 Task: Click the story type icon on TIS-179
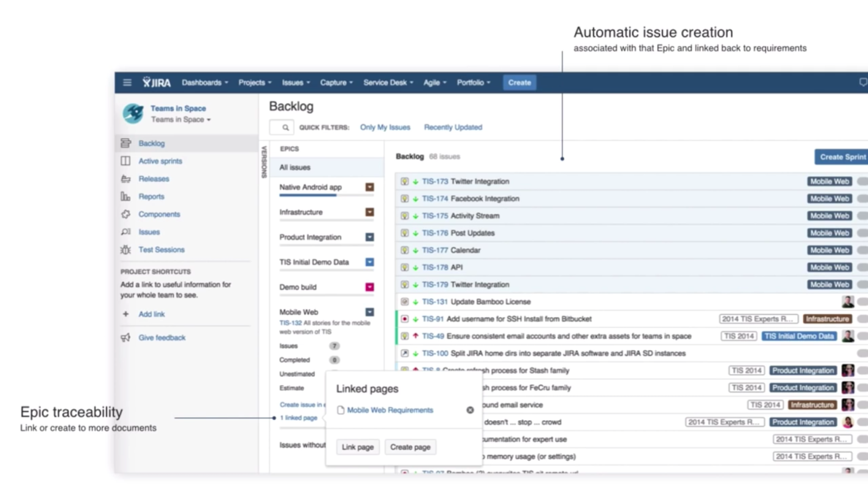coord(405,285)
